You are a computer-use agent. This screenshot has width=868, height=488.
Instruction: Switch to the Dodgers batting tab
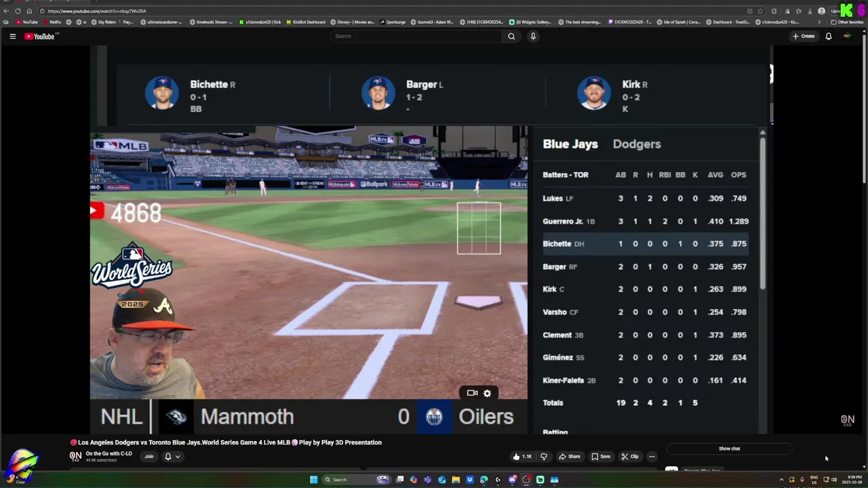pyautogui.click(x=636, y=144)
